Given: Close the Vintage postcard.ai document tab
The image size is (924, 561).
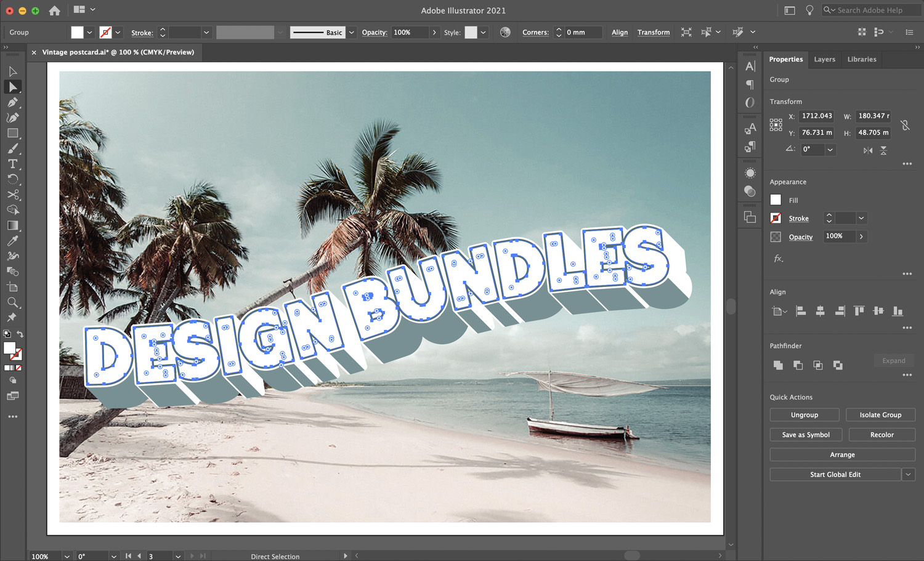Looking at the screenshot, I should (34, 52).
